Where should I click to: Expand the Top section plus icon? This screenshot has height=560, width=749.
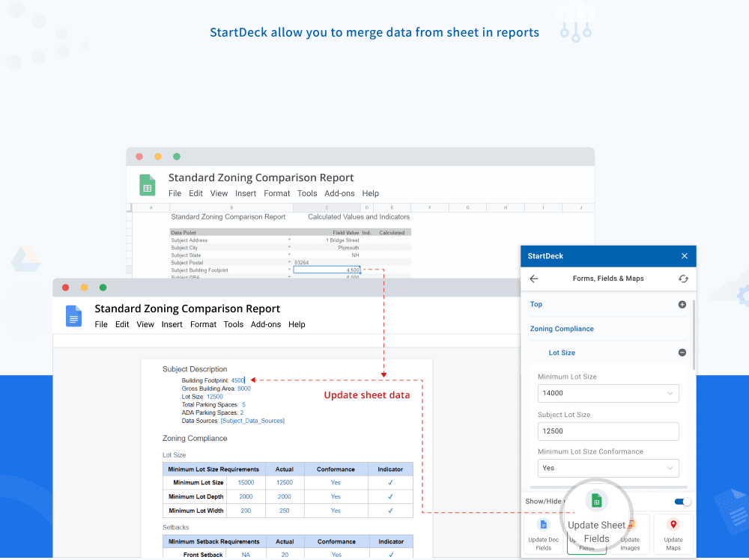tap(682, 305)
